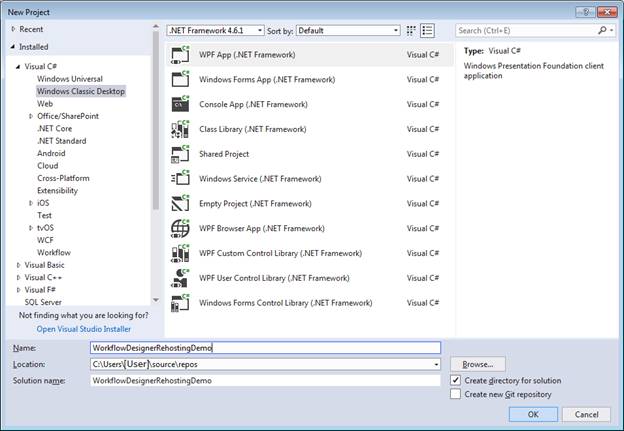Expand the Recent node
Screen dimensions: 624x431
(x=13, y=29)
